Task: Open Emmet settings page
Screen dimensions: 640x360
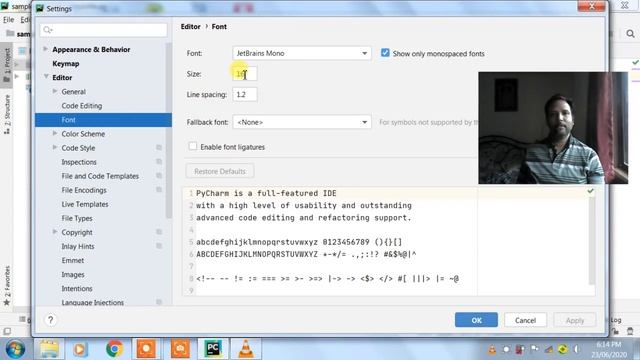Action: (x=73, y=260)
